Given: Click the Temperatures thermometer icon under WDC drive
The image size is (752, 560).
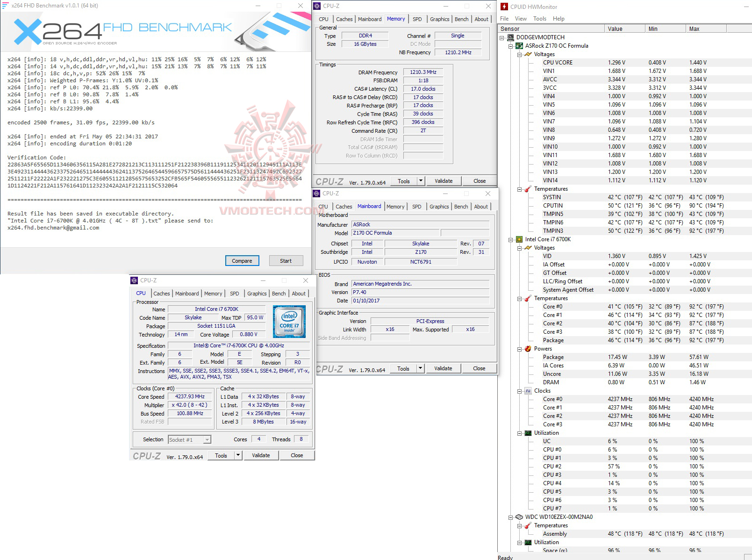Looking at the screenshot, I should click(528, 525).
